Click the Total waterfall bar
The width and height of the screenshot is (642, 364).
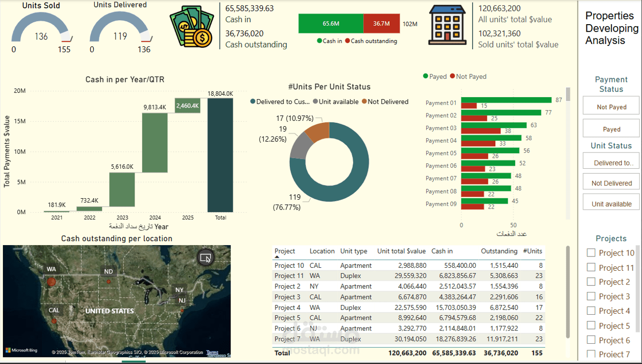tap(220, 155)
